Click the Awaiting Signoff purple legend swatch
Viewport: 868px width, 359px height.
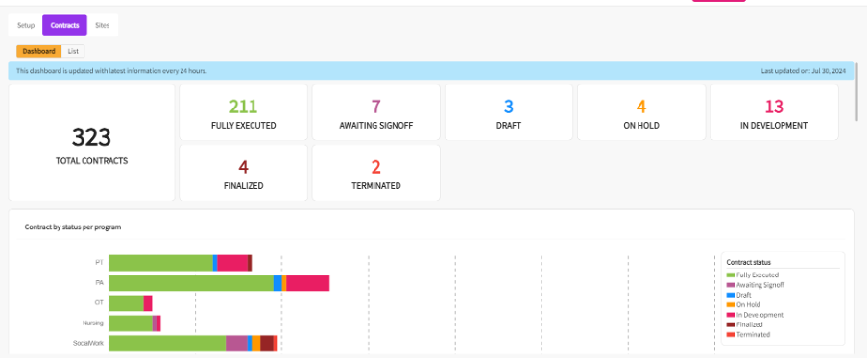click(731, 285)
